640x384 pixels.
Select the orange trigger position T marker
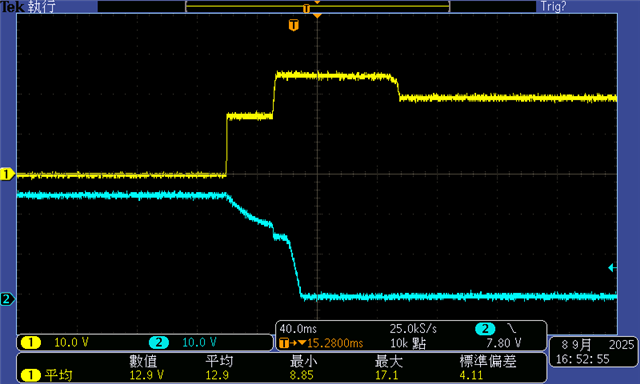pos(293,25)
